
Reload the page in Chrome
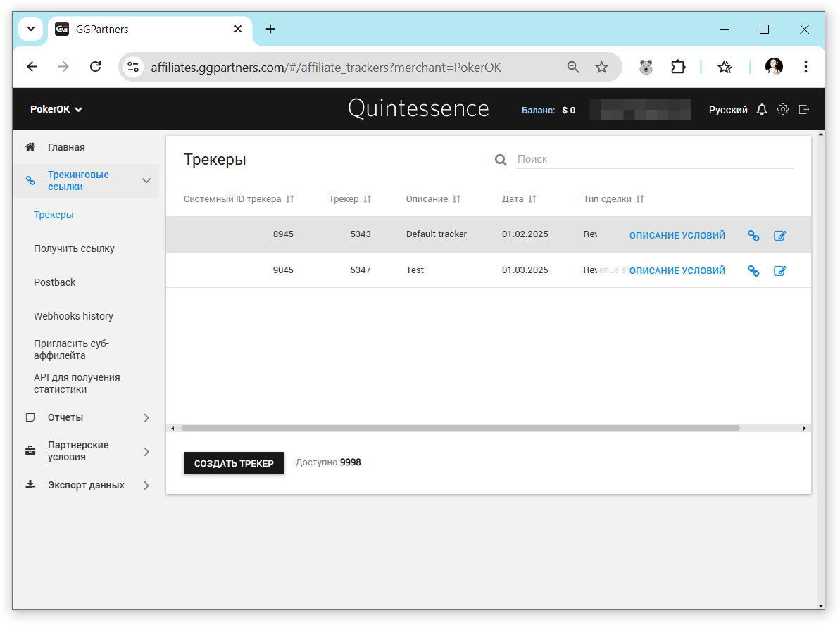coord(95,67)
